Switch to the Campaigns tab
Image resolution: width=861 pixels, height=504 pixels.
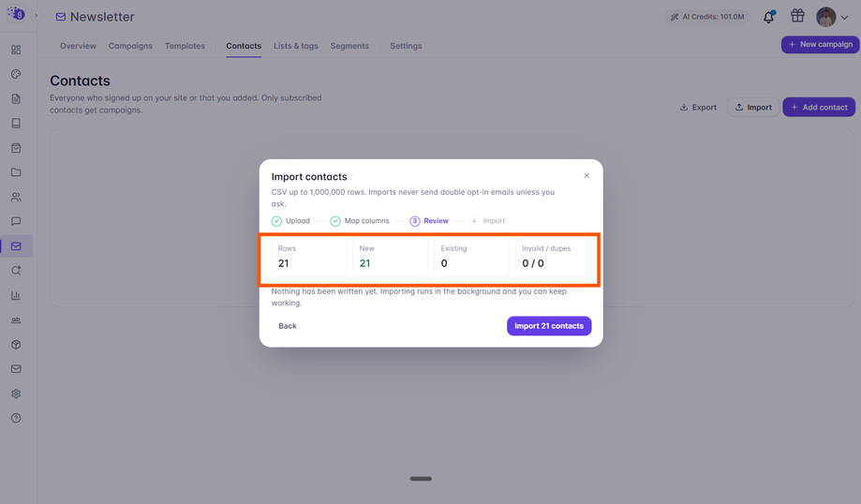130,46
